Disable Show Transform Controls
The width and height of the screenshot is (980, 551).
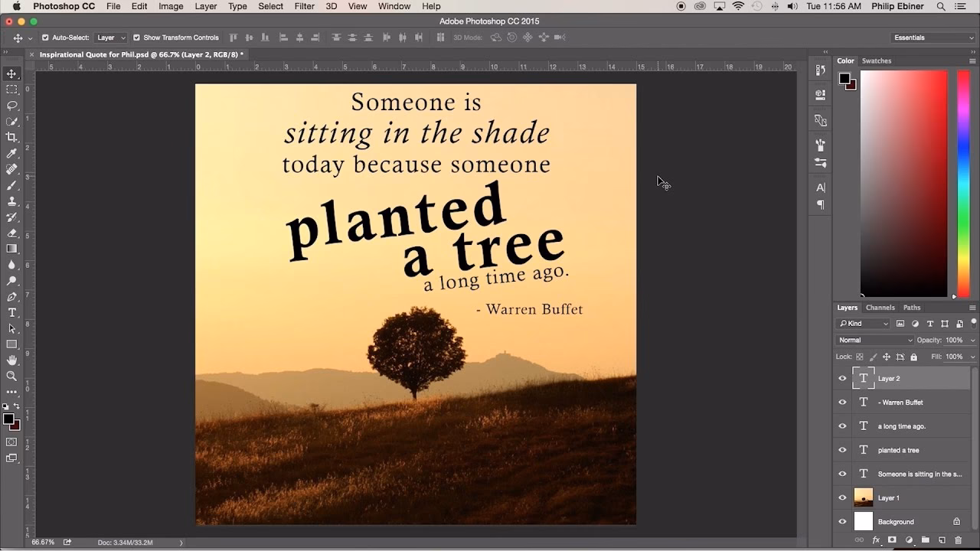coord(136,37)
